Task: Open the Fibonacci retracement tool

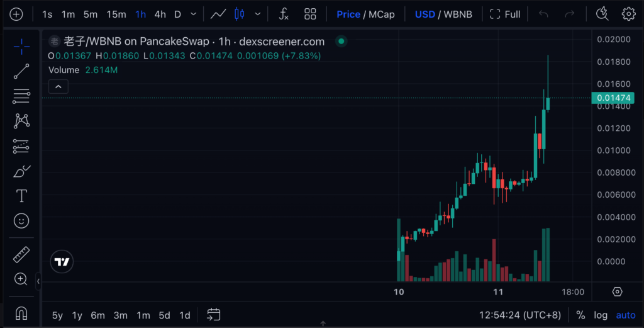Action: click(21, 96)
